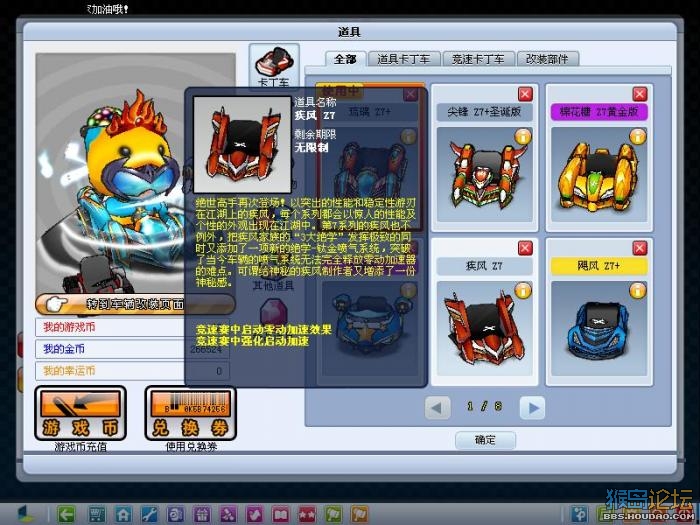Screen dimensions: 700x525
Task: Go to the next inventory page
Action: point(533,408)
